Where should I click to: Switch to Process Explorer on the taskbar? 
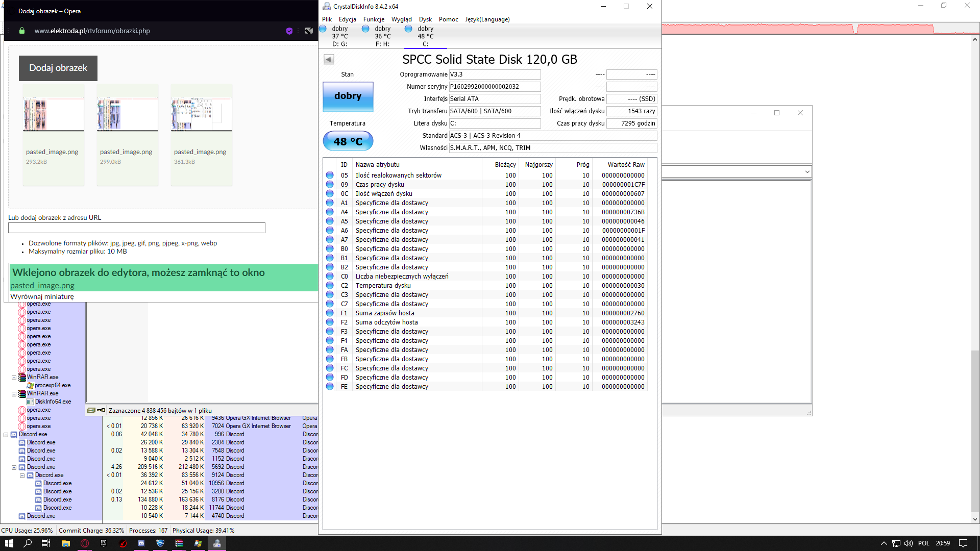[x=198, y=543]
